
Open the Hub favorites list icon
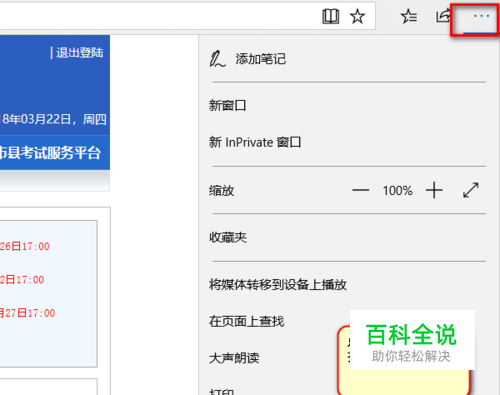coord(409,16)
